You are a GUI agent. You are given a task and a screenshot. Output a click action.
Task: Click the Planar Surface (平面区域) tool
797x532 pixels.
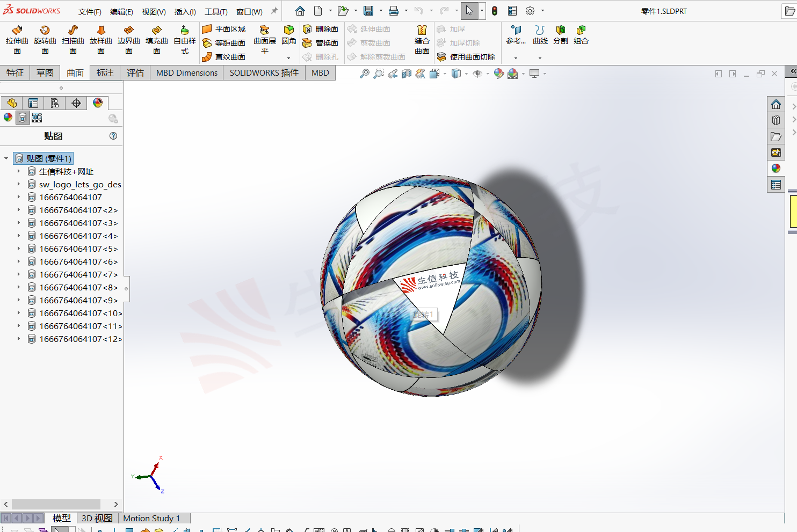pyautogui.click(x=224, y=29)
